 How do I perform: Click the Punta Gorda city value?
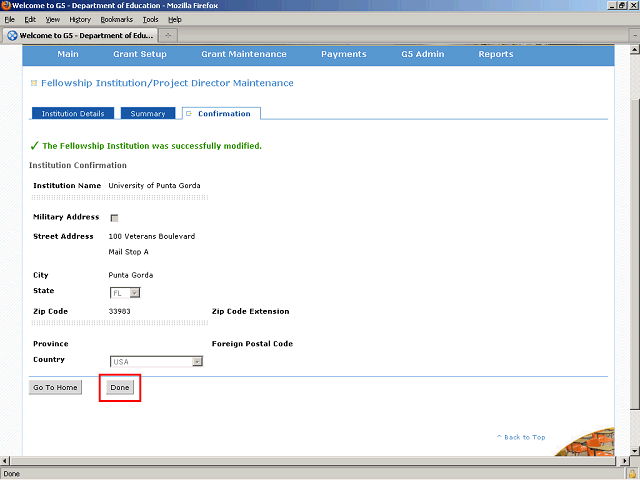click(x=131, y=275)
